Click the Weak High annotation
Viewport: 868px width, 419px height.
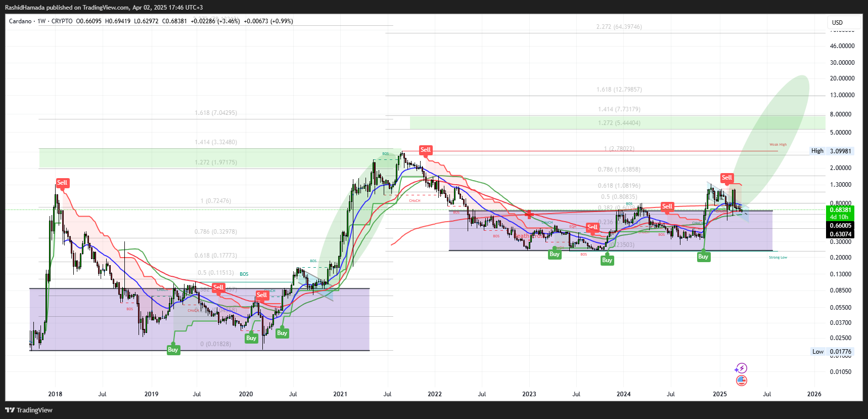778,145
